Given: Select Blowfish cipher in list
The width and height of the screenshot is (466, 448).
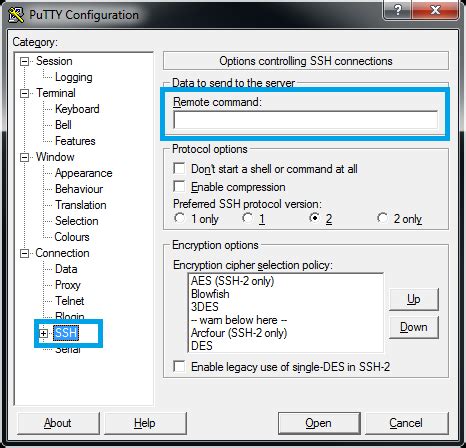Looking at the screenshot, I should click(x=210, y=294).
